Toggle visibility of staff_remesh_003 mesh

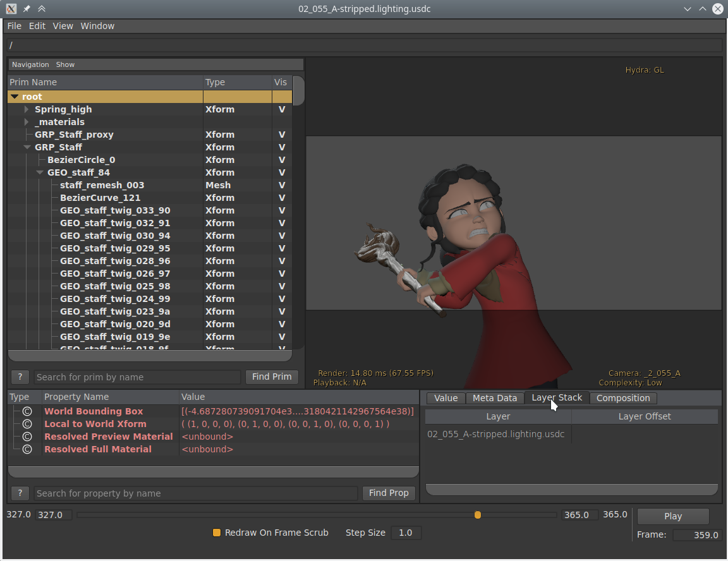click(281, 185)
